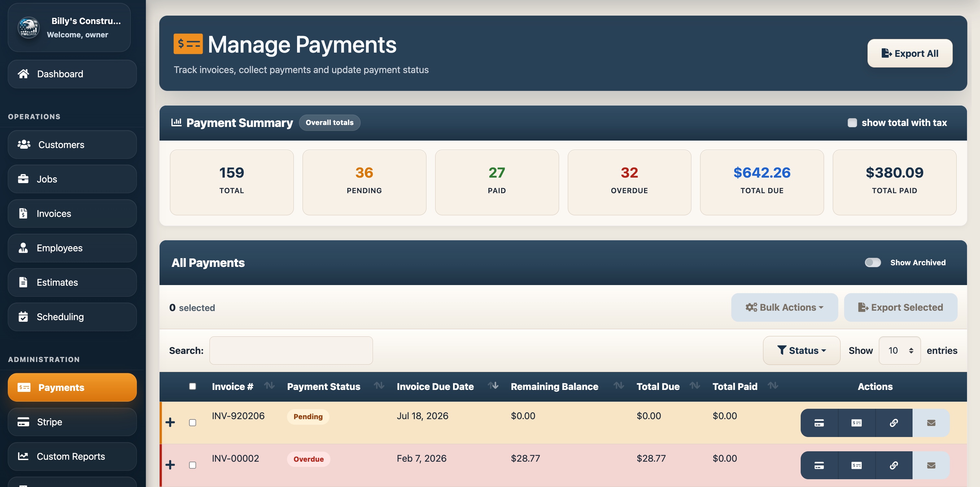The width and height of the screenshot is (980, 487).
Task: Toggle the Show Archived switch
Action: point(873,262)
